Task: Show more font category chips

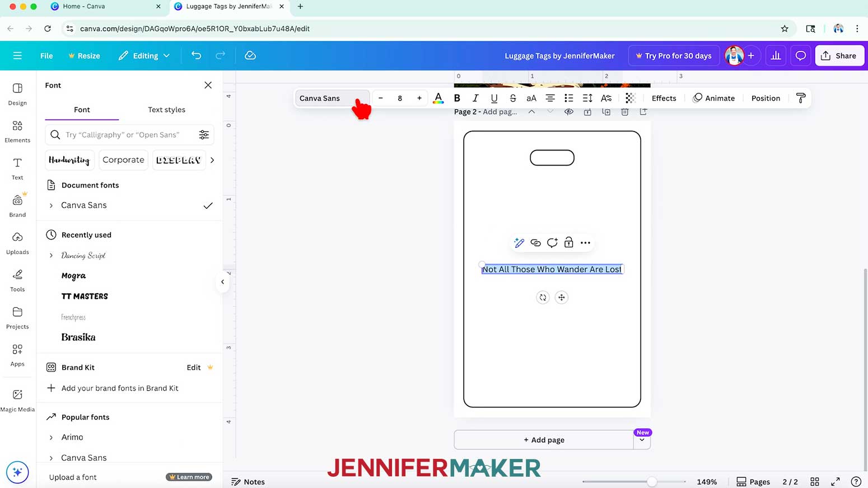Action: [x=212, y=160]
